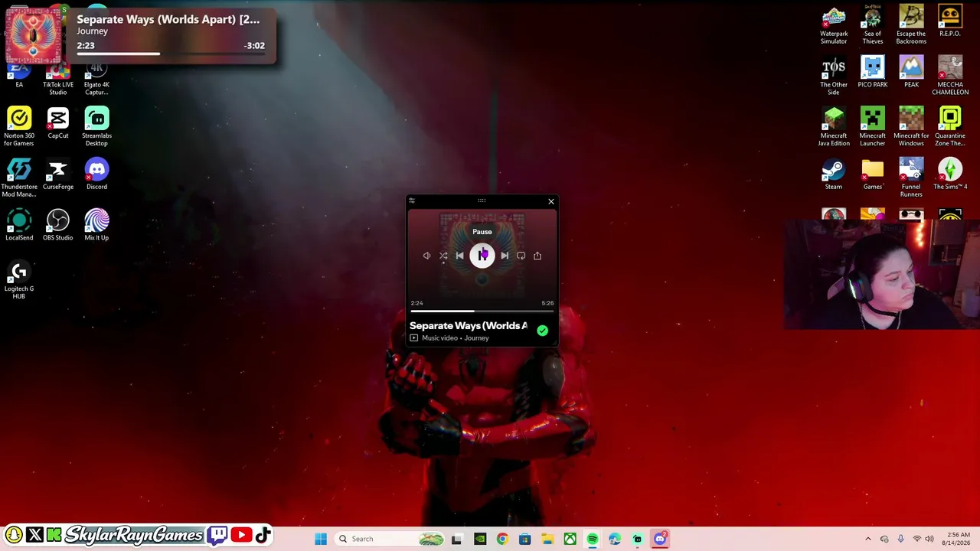Open the NVIDIA app from taskbar

(479, 539)
